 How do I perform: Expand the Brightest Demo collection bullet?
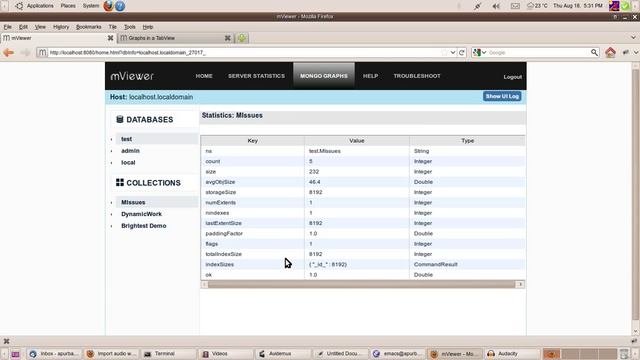111,226
